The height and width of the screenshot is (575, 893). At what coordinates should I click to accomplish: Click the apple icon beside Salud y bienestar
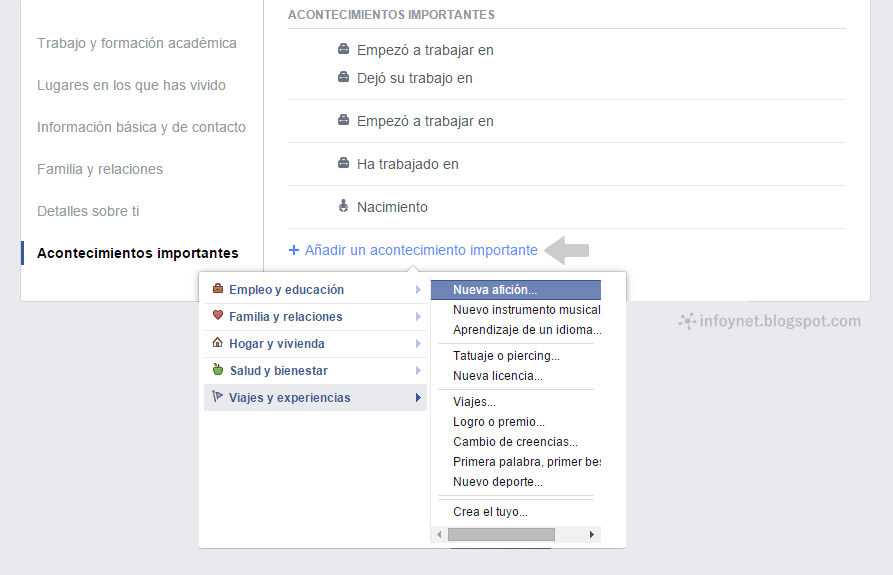(x=218, y=369)
